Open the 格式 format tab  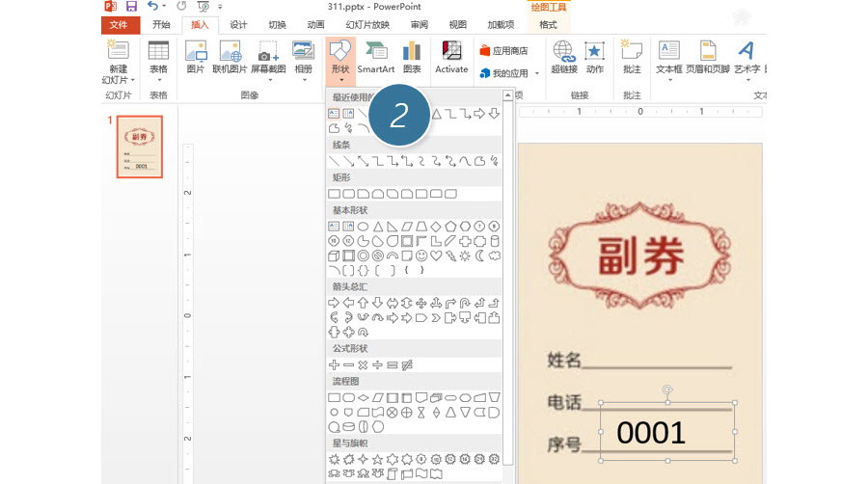point(548,25)
